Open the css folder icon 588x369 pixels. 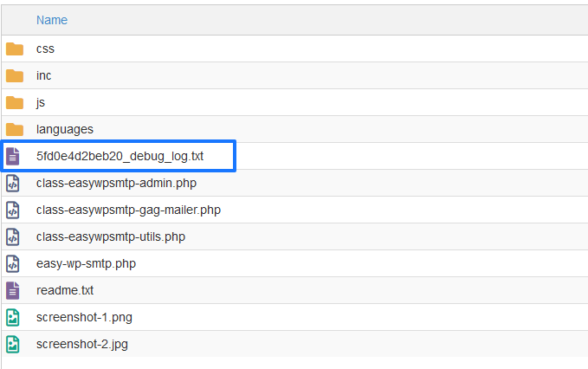15,49
